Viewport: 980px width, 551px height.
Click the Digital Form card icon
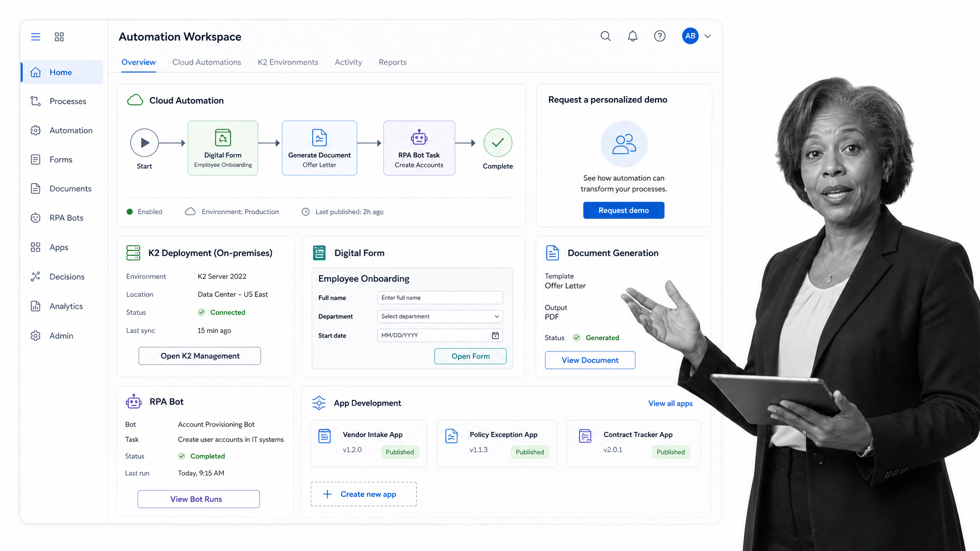point(319,253)
